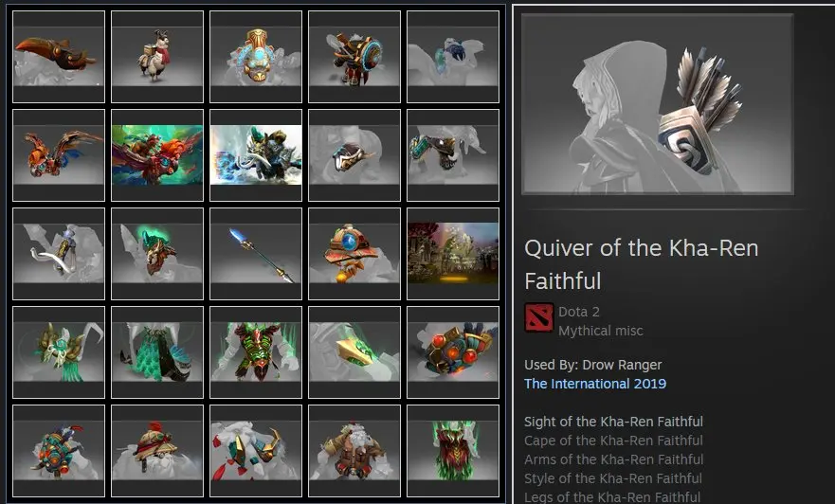Image resolution: width=835 pixels, height=504 pixels.
Task: Click the large quiver preview image
Action: 657,104
